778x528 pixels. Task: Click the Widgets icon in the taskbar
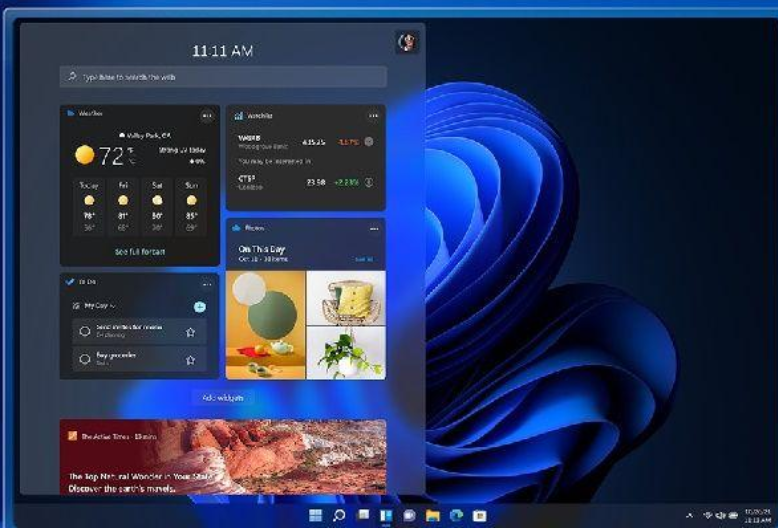click(x=385, y=516)
